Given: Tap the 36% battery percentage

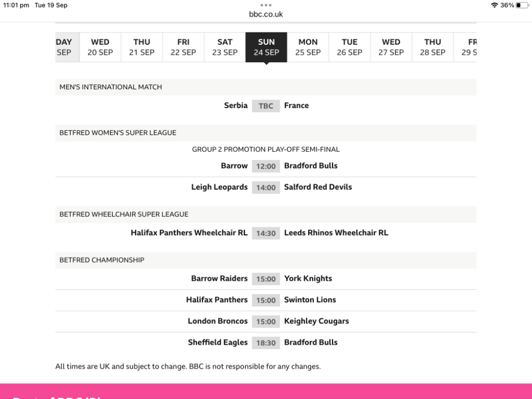Looking at the screenshot, I should (x=507, y=5).
